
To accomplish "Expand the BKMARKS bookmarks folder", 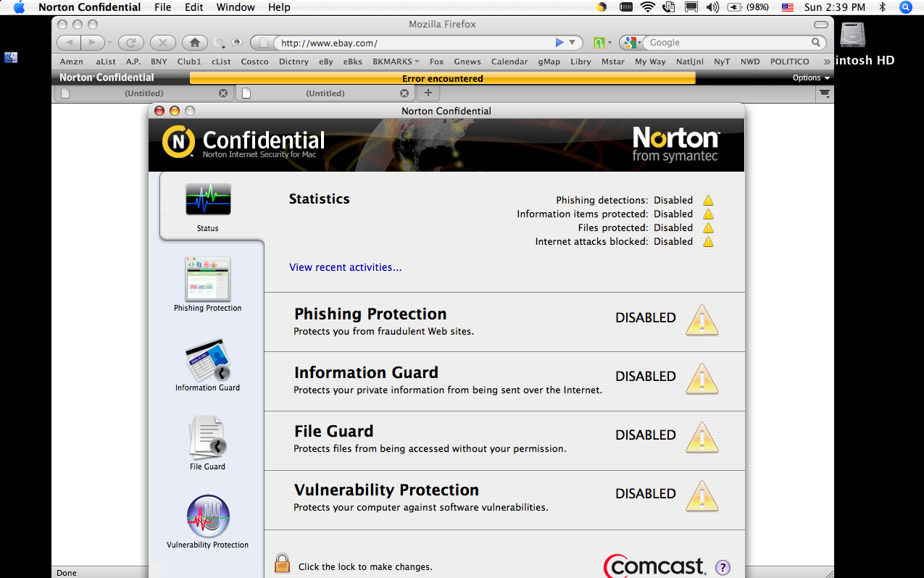I will pyautogui.click(x=396, y=62).
